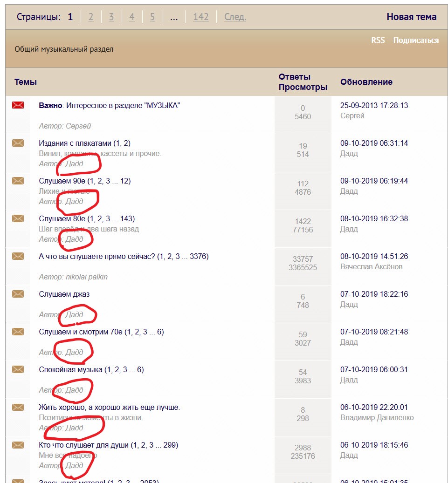Subscribe using the Подписаться link
The width and height of the screenshot is (448, 483).
pyautogui.click(x=416, y=40)
